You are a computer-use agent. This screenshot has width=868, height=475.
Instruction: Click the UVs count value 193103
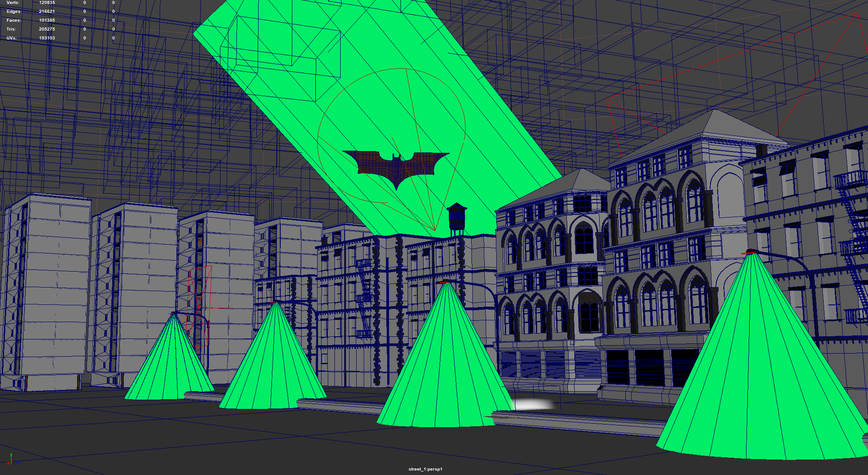[47, 38]
